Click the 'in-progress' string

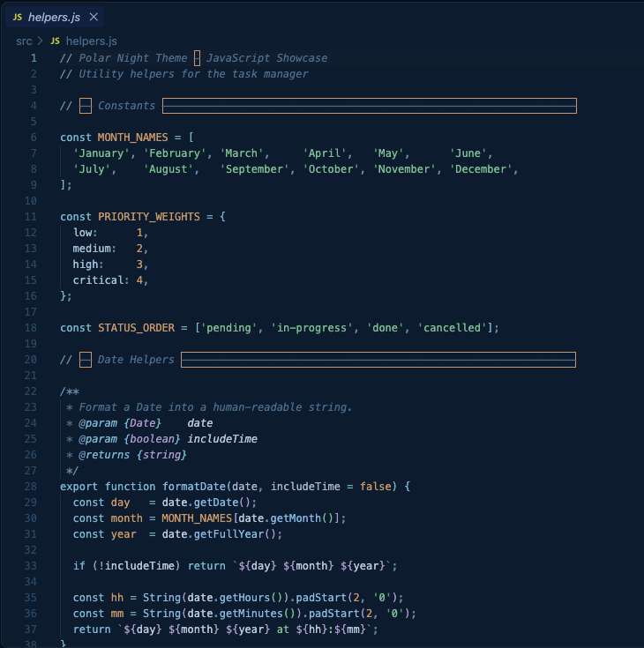click(x=312, y=328)
